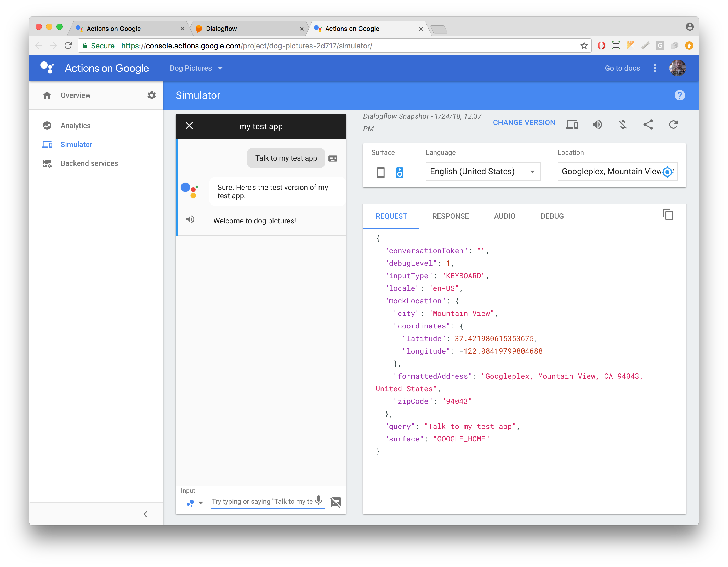Click the share simulator icon
Image resolution: width=728 pixels, height=567 pixels.
[x=648, y=125]
